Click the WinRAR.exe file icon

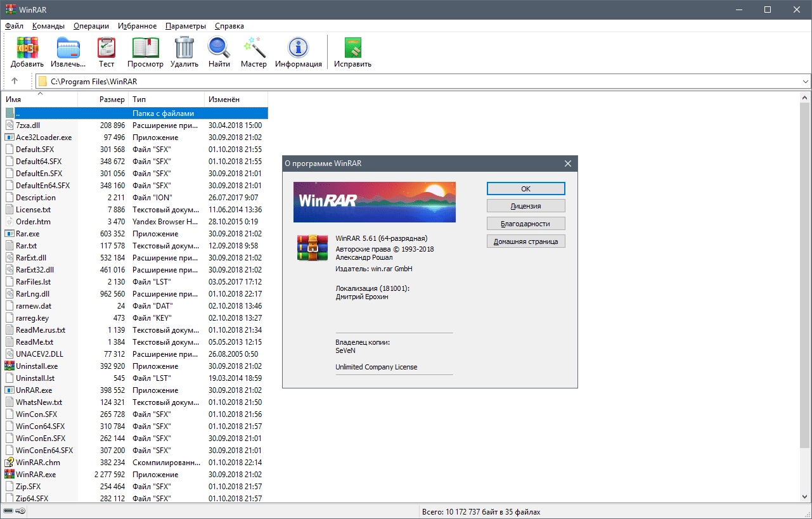click(x=10, y=474)
